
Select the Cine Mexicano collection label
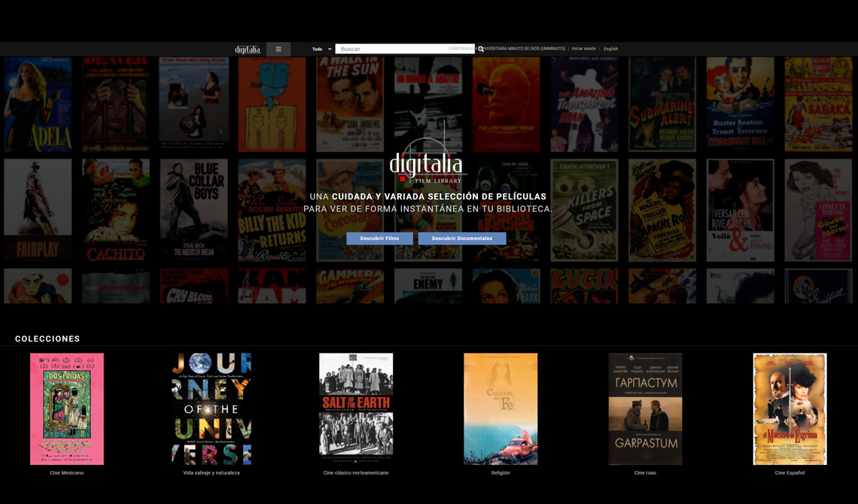pyautogui.click(x=67, y=473)
